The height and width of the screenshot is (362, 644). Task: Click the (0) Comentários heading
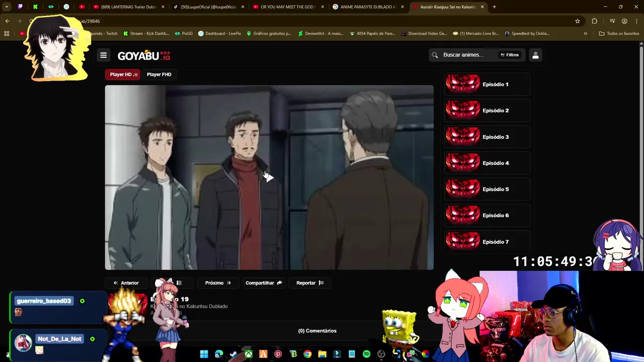pos(317,331)
